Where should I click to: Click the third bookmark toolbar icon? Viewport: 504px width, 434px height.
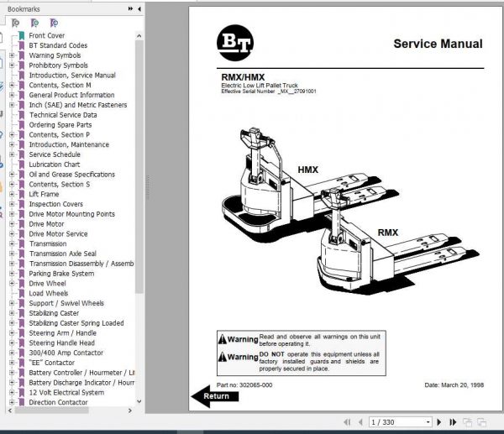tap(54, 24)
